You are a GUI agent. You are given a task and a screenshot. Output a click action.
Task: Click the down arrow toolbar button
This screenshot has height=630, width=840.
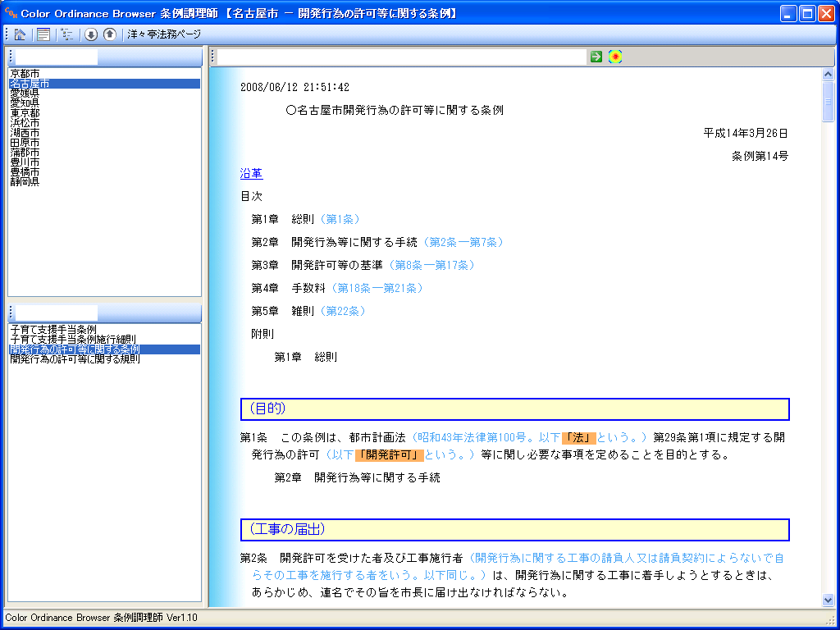[91, 34]
